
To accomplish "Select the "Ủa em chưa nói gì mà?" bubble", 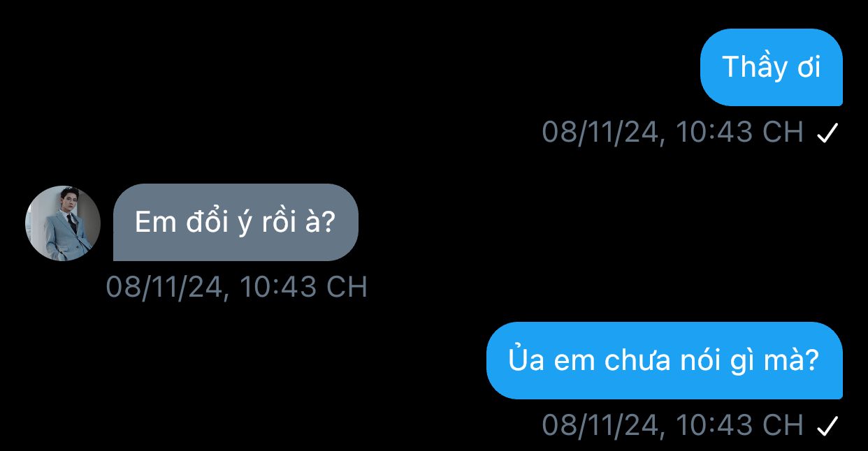I will (x=664, y=360).
